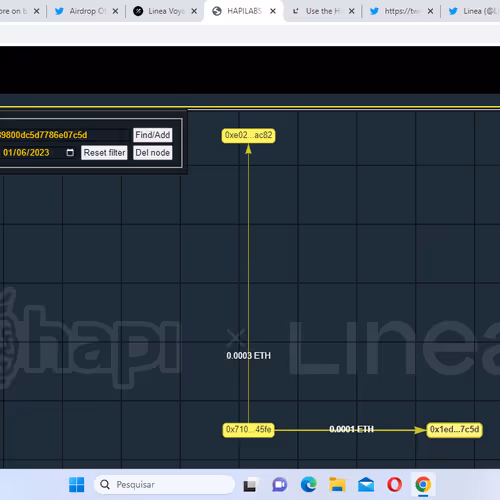The height and width of the screenshot is (500, 500).
Task: Open the Chat app on the taskbar
Action: 279,485
